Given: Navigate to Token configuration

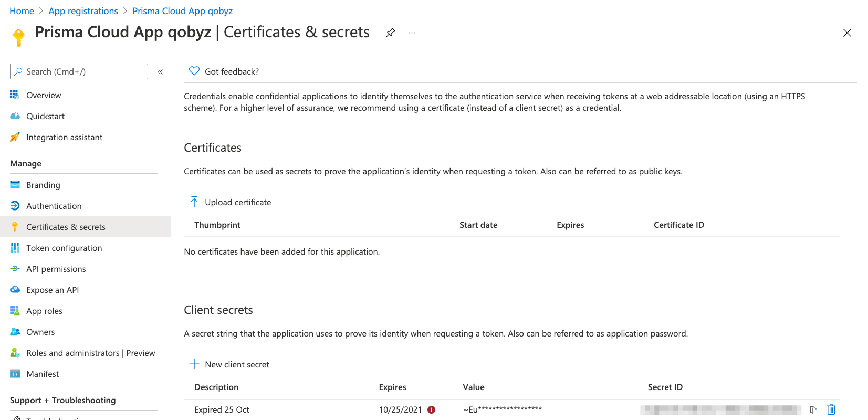Looking at the screenshot, I should tap(64, 248).
